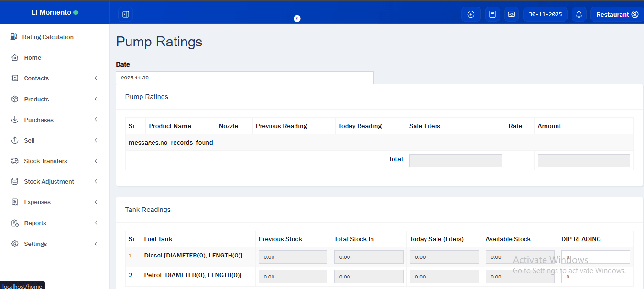
Task: Expand the Contacts menu chevron
Action: (x=95, y=78)
